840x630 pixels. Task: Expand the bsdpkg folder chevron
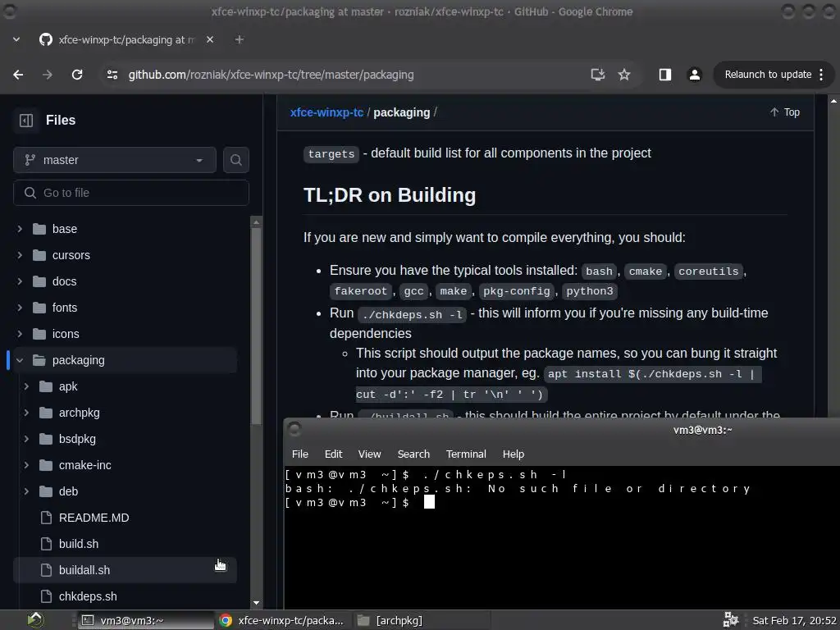(26, 439)
